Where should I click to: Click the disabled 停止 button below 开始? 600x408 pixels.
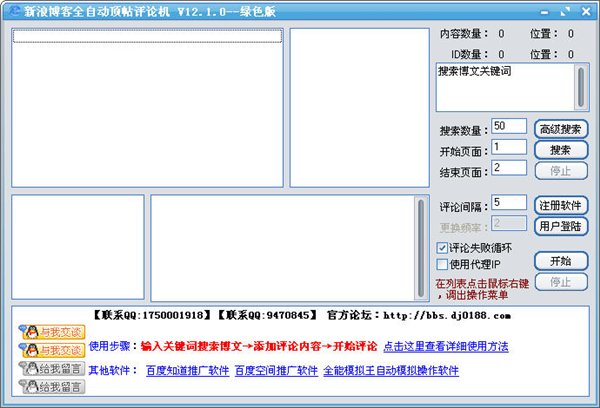tap(561, 282)
